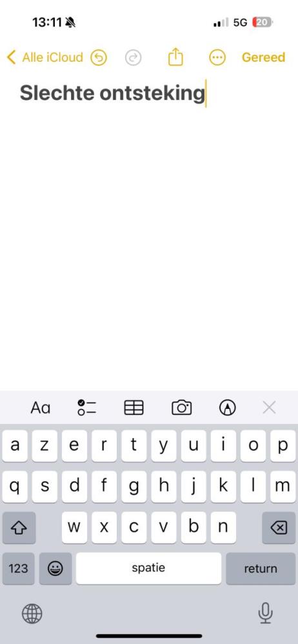
Task: Toggle the shift key on keyboard
Action: click(x=19, y=528)
